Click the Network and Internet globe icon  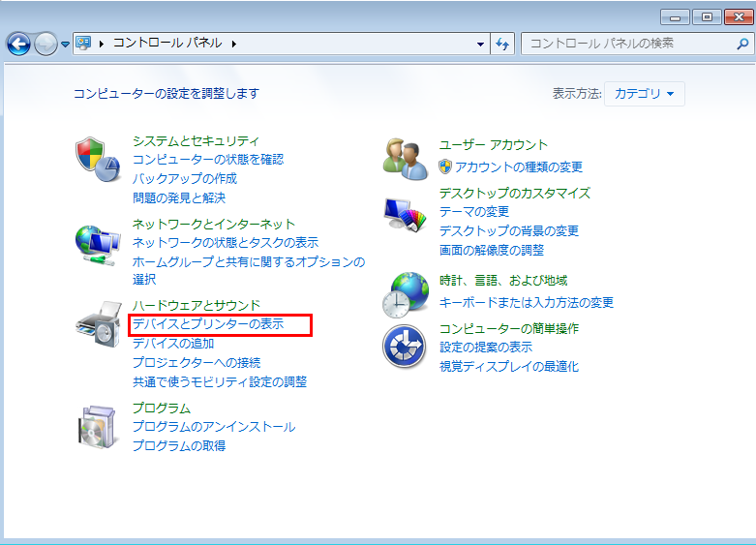point(97,245)
